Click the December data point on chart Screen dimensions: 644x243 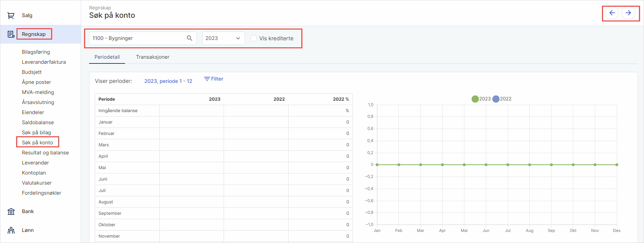click(616, 165)
